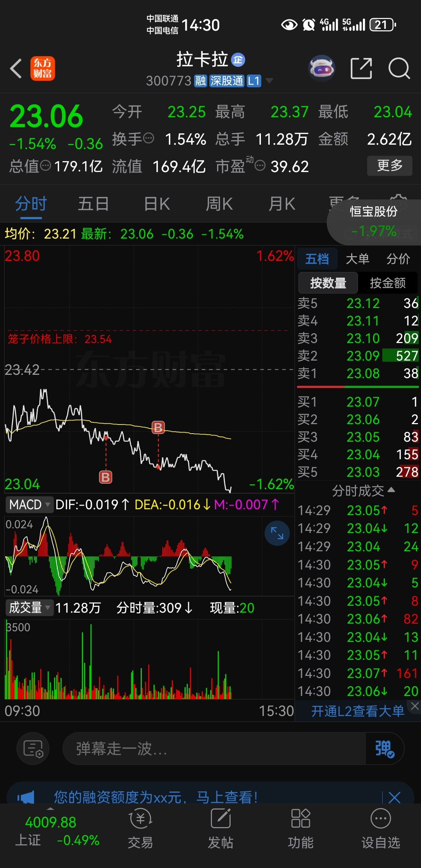Show turnover rate info icon next to 换手
421x868 pixels.
click(149, 138)
